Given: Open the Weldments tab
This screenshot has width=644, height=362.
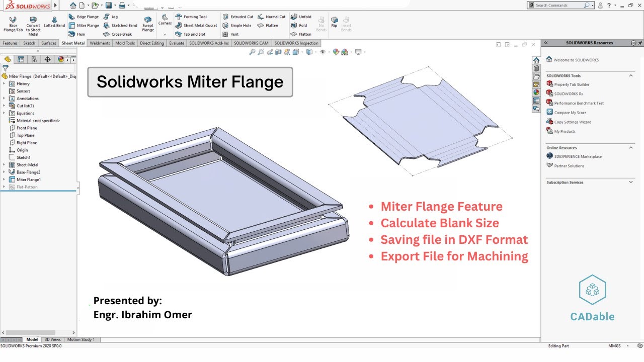Looking at the screenshot, I should click(100, 43).
